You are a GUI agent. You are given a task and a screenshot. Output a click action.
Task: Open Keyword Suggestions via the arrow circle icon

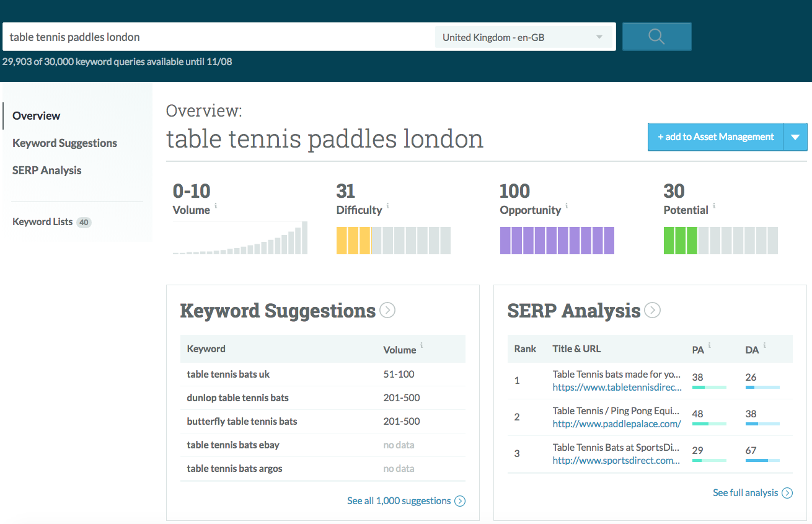point(387,310)
